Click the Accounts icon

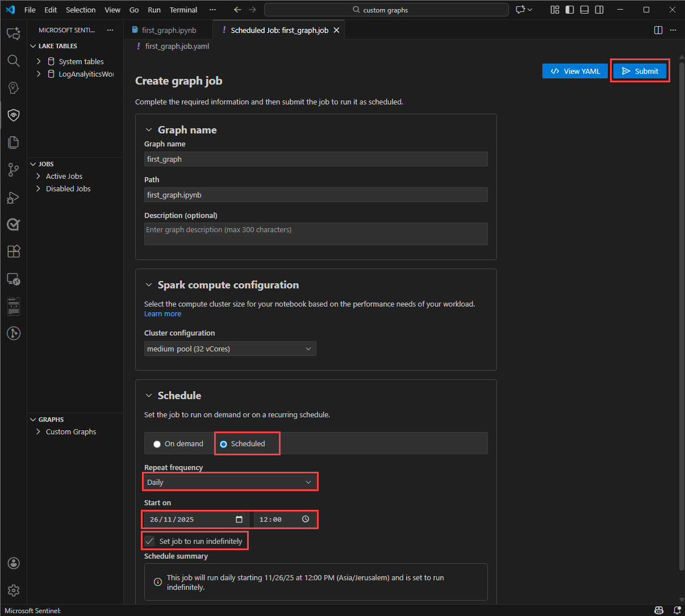pyautogui.click(x=14, y=563)
